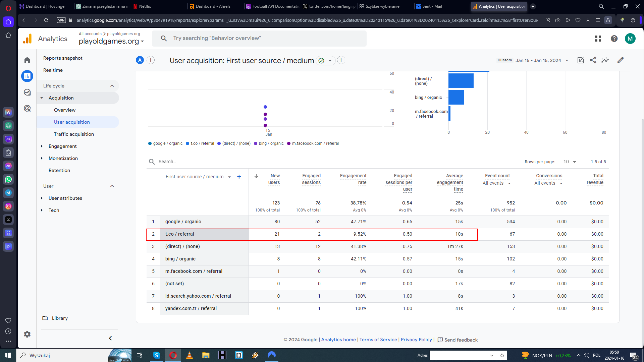Open the playoldgames.org property selector dropdown
The image size is (644, 362).
point(111,41)
